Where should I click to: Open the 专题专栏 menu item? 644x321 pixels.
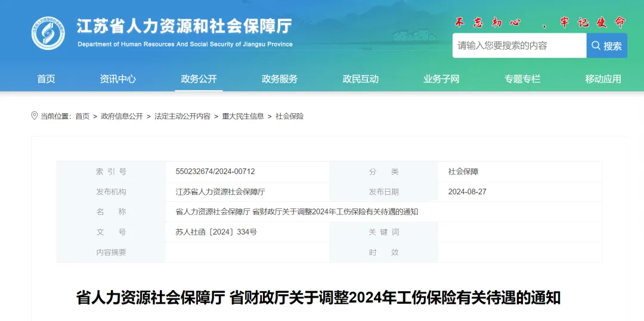point(522,79)
